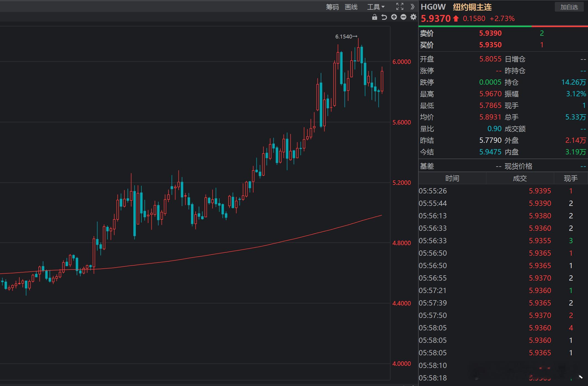Click the 加自选 add-to-watchlist button
Viewport: 588px width, 386px height.
(x=569, y=7)
